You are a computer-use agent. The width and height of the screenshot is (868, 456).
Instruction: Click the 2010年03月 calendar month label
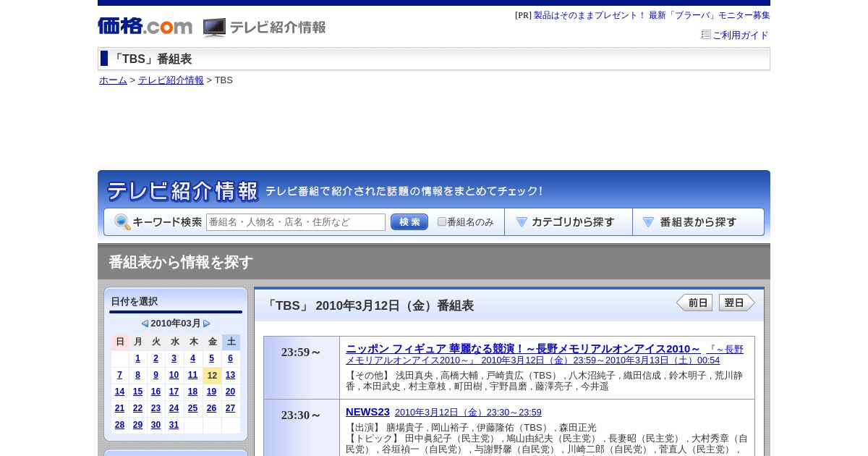176,324
